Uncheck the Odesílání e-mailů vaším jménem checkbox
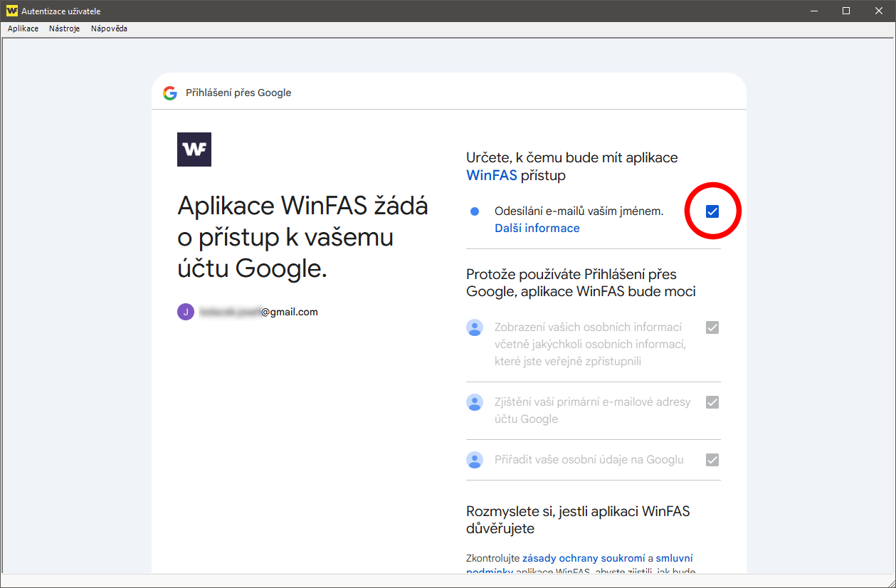 [x=712, y=211]
